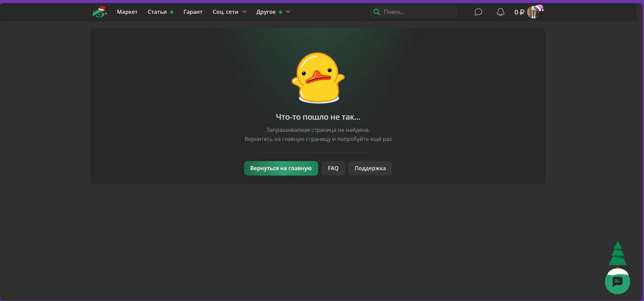Open the Маркет section
Image resolution: width=644 pixels, height=301 pixels.
click(127, 12)
